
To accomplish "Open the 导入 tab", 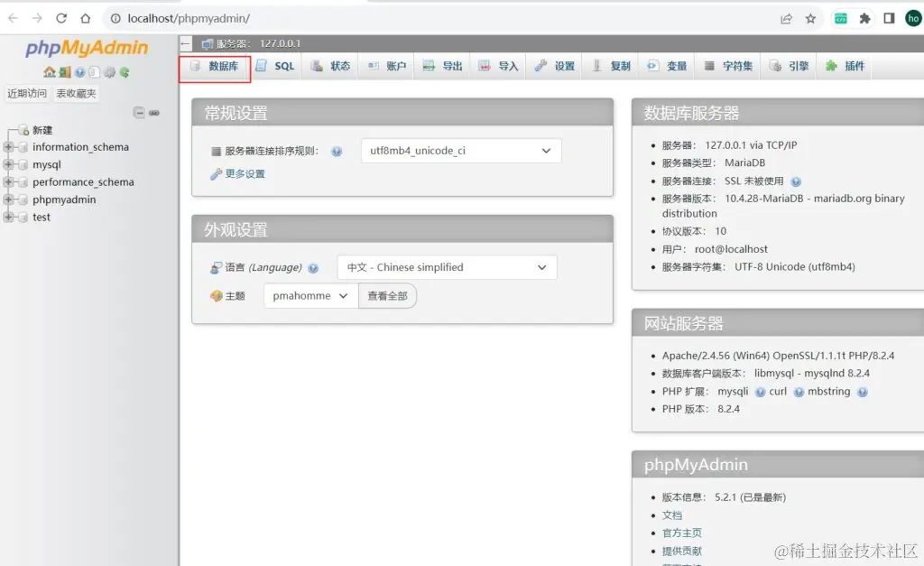I will tap(498, 66).
